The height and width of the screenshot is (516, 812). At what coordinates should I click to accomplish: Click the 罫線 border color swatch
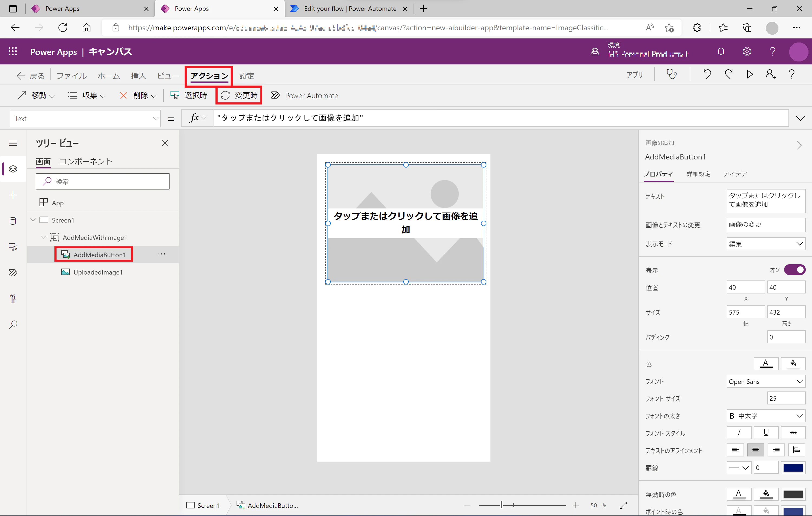(x=793, y=468)
